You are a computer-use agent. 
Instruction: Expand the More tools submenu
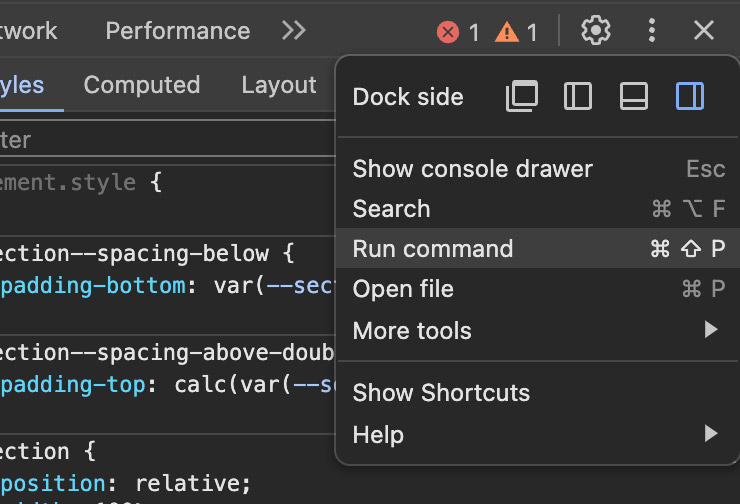[x=538, y=330]
